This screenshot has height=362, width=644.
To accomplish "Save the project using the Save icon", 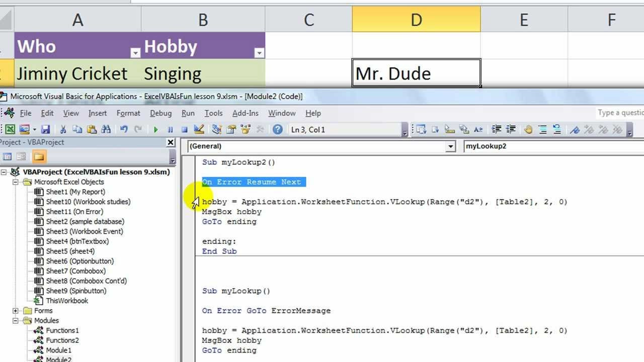I will point(46,129).
